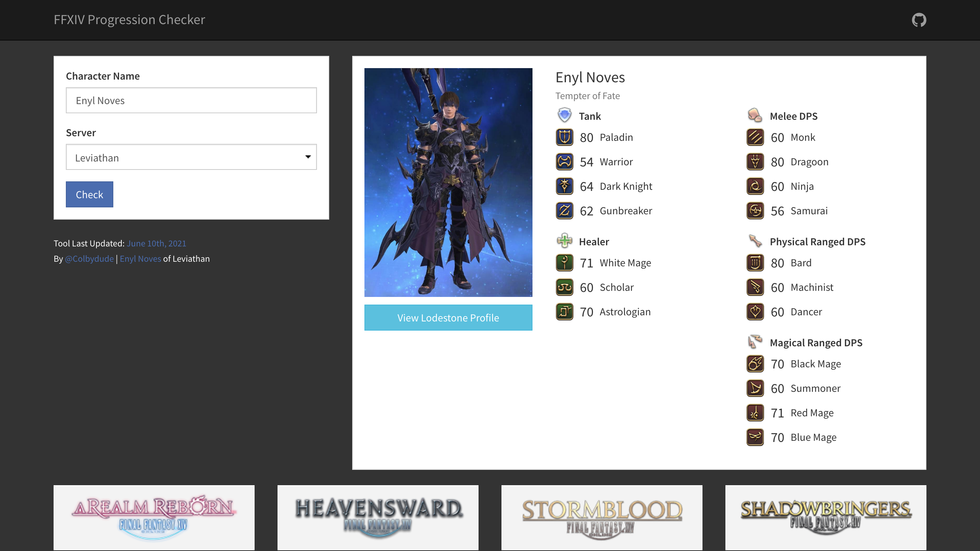Screen dimensions: 980x551
Task: Click the Blue Mage job icon
Action: pos(755,437)
